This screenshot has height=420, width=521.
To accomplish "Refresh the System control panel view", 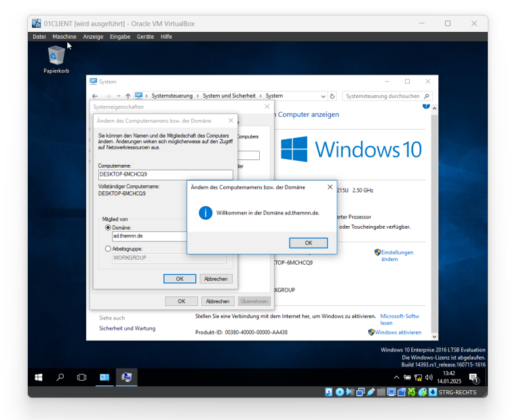I will pyautogui.click(x=332, y=96).
